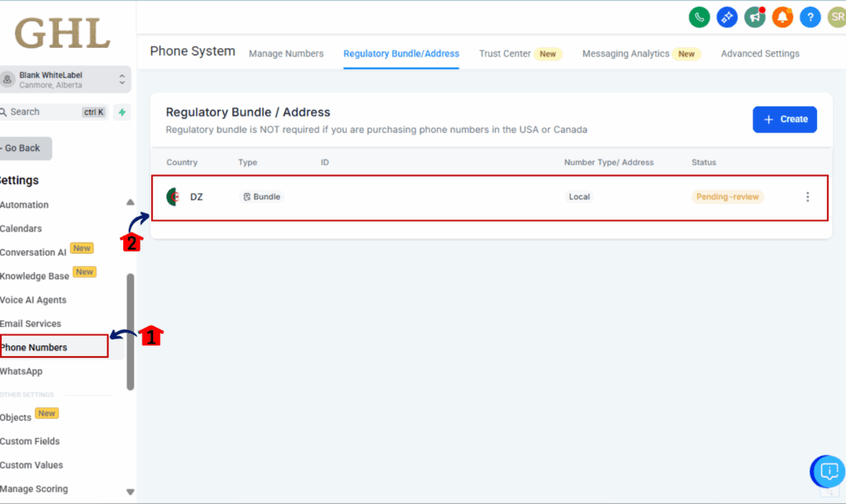The height and width of the screenshot is (504, 846).
Task: Click the Pending-review status chip
Action: coord(727,197)
